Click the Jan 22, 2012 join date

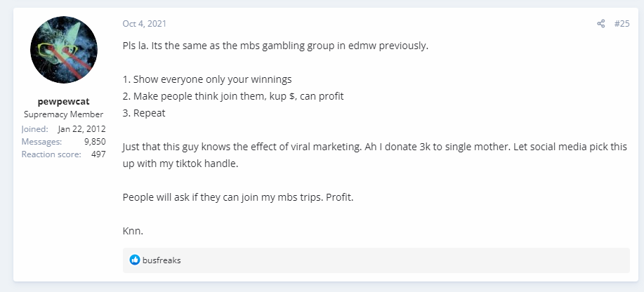(81, 129)
